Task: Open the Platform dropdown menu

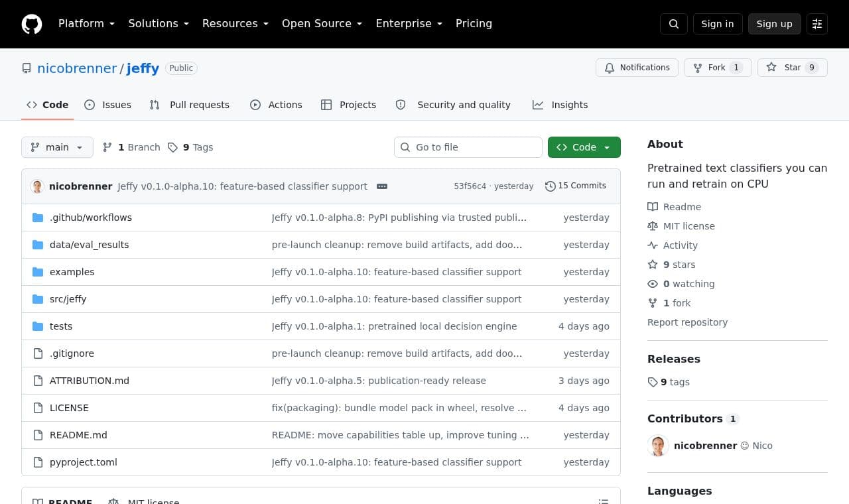Action: tap(86, 24)
